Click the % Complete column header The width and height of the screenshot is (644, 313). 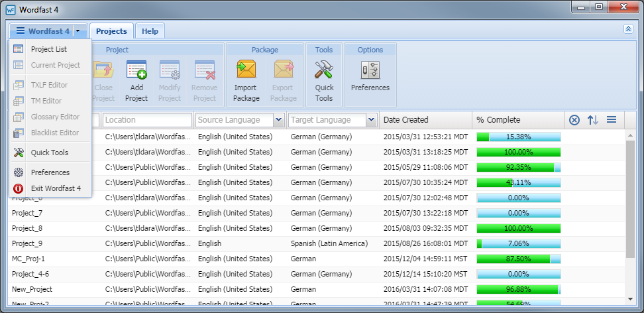(x=518, y=119)
